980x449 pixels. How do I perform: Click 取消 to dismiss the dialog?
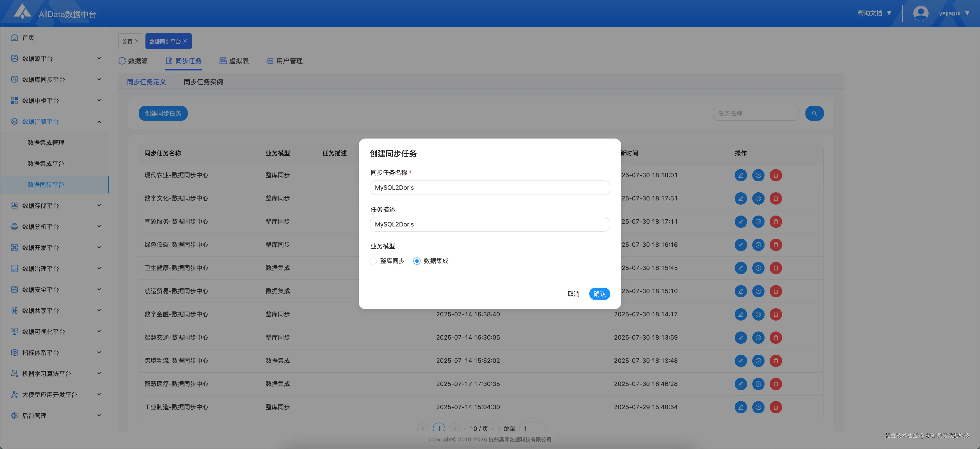[x=573, y=294]
